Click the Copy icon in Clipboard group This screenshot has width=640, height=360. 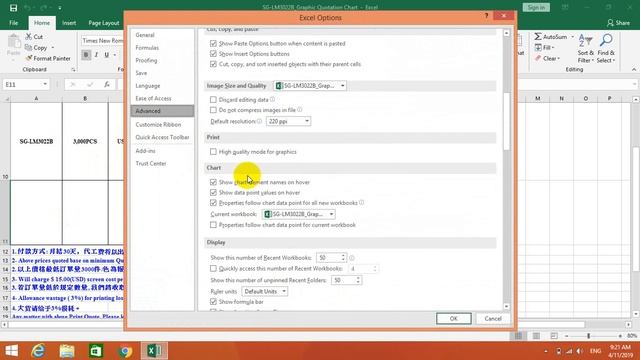tap(29, 48)
